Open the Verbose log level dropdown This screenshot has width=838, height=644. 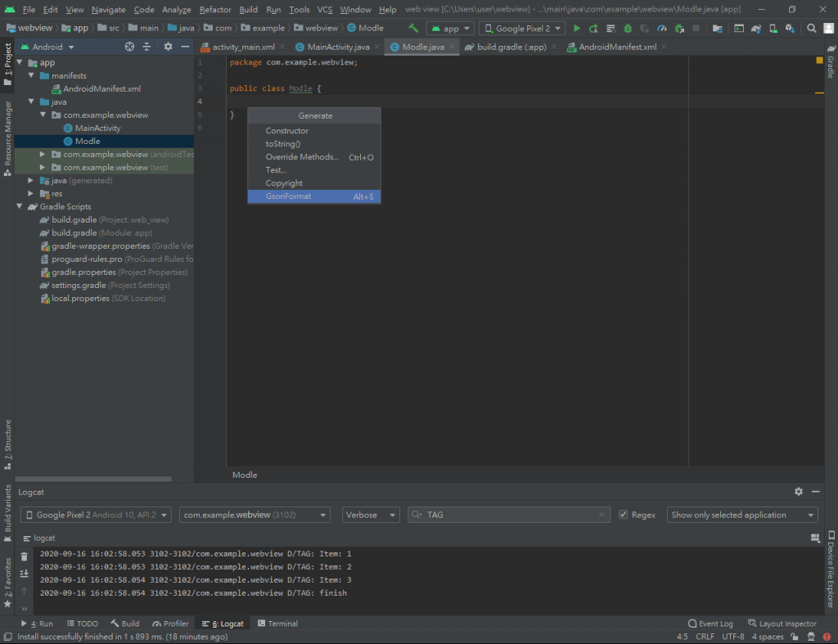(x=371, y=515)
